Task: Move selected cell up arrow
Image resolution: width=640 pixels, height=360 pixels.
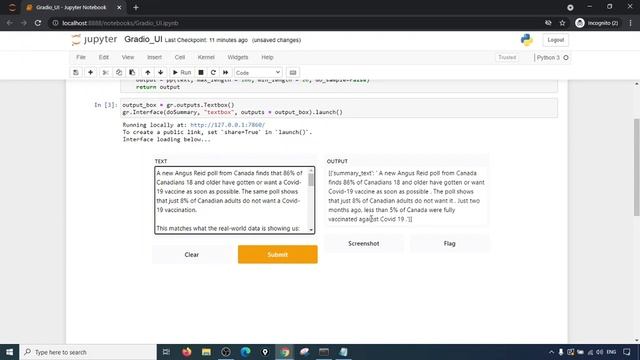Action: [x=148, y=73]
